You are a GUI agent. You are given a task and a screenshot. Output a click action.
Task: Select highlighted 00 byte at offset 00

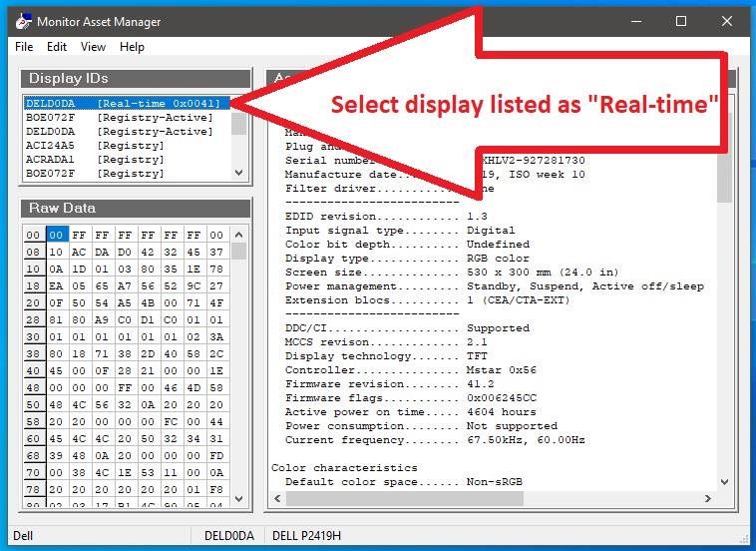56,235
